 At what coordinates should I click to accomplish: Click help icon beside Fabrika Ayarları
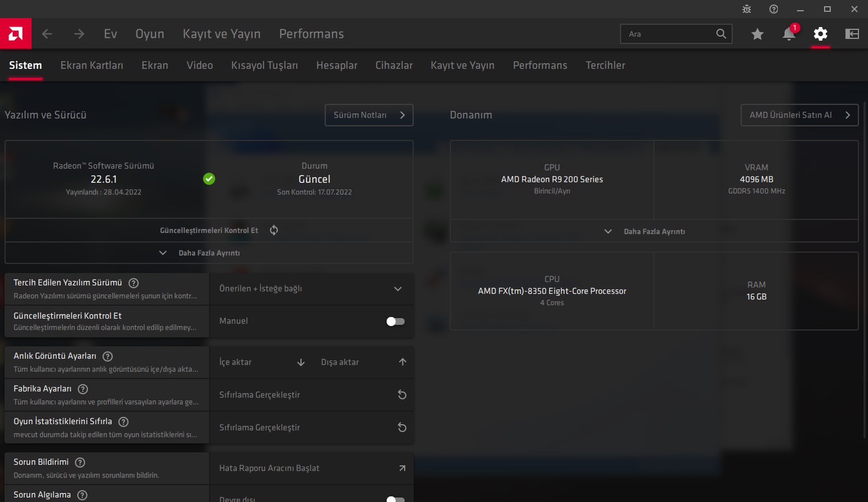[x=83, y=389]
